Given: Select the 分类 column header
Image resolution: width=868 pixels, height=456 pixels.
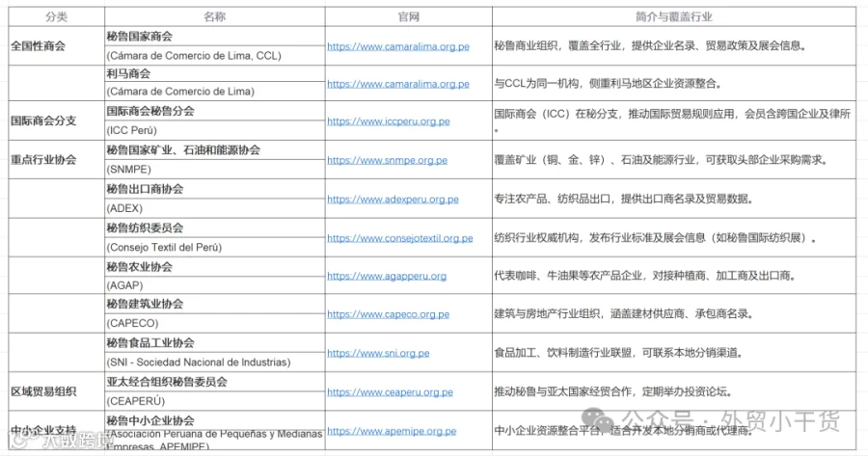Looking at the screenshot, I should tap(57, 16).
